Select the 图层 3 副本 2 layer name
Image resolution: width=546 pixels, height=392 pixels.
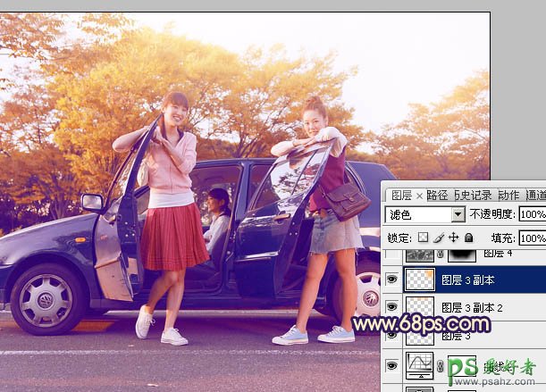click(x=474, y=308)
